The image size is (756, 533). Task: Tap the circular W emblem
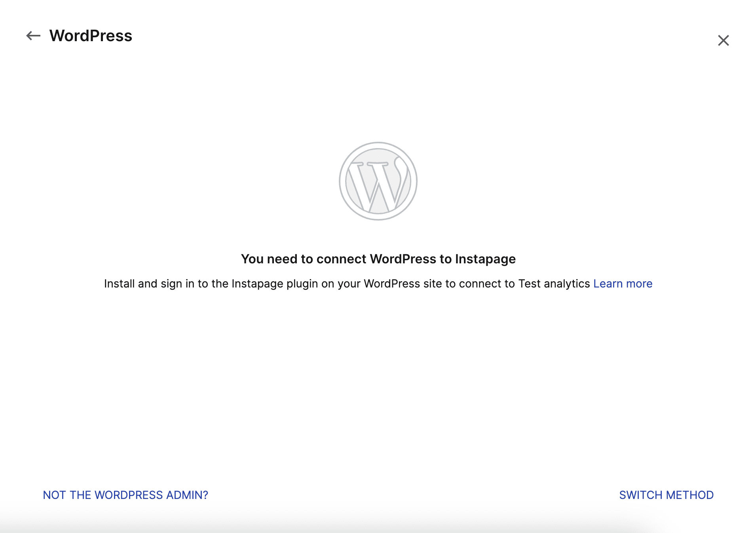pyautogui.click(x=378, y=181)
